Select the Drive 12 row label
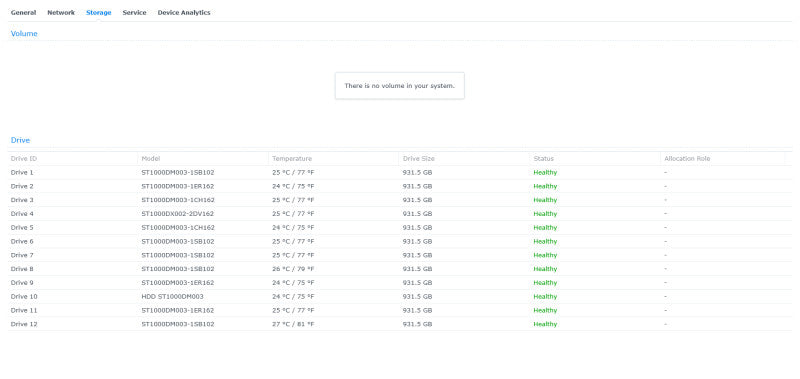The width and height of the screenshot is (800, 379). click(24, 324)
